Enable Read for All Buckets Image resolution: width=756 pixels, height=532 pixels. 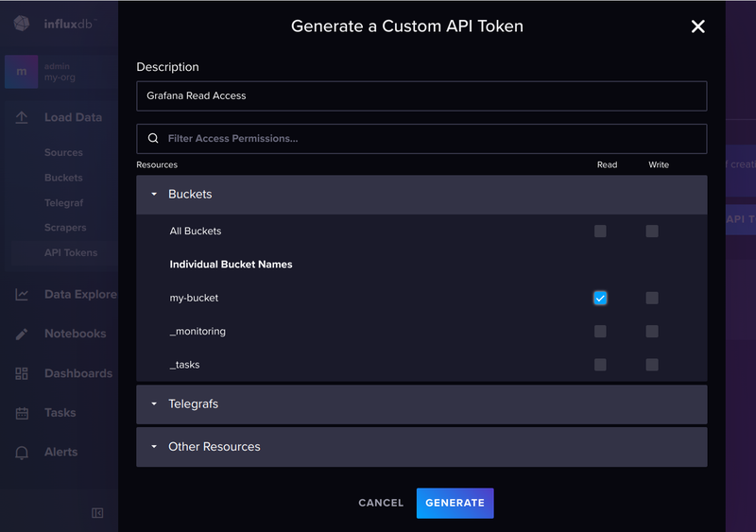click(x=600, y=231)
